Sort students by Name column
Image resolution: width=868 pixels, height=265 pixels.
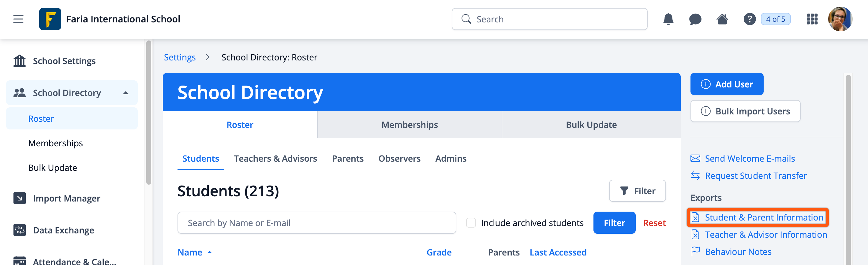190,252
